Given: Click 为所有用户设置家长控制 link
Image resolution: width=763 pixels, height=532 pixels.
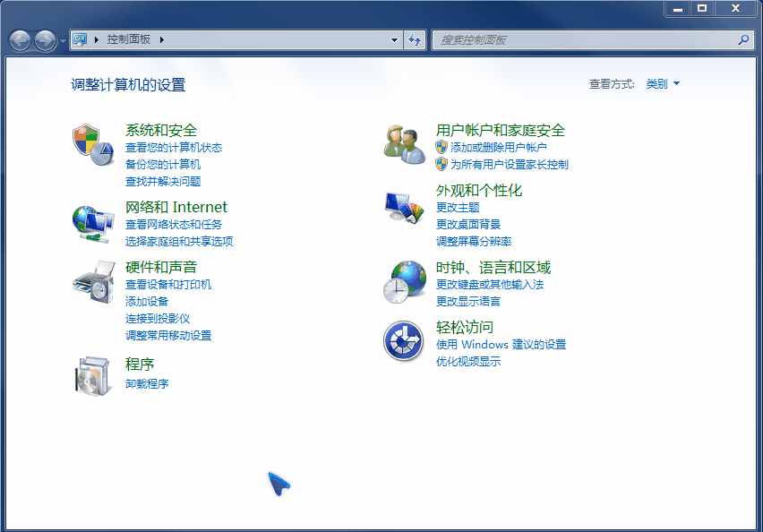Looking at the screenshot, I should (509, 164).
